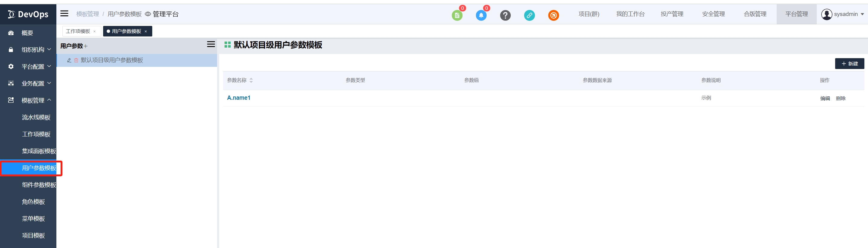Open the green document notifications icon

coord(457,15)
